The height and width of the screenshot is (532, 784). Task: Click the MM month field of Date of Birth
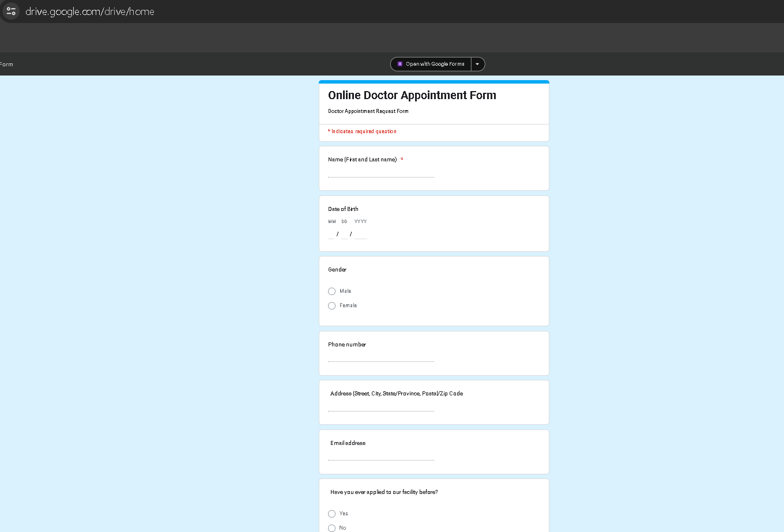(331, 234)
